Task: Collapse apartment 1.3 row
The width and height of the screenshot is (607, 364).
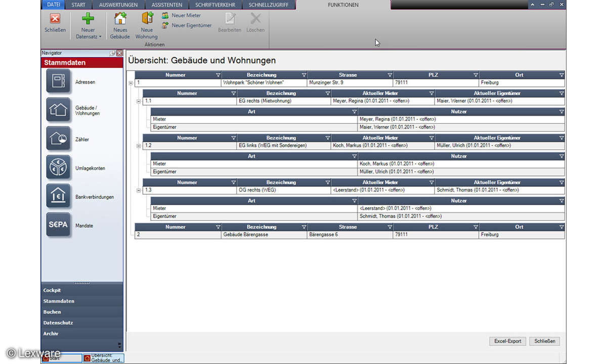Action: click(139, 190)
